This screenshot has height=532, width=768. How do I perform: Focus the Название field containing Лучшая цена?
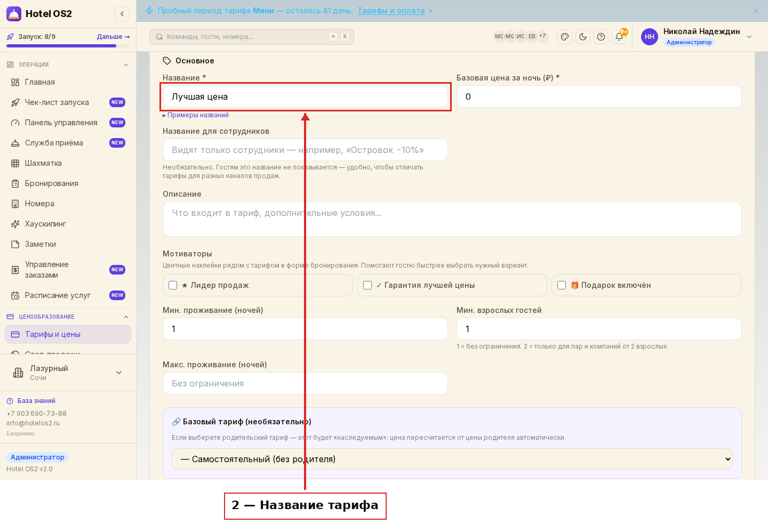tap(305, 96)
